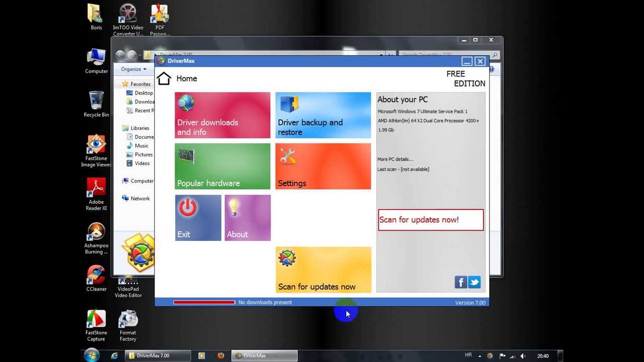Viewport: 644px width, 362px height.
Task: Select the VideoPad Video Editor shortcut
Action: tap(128, 288)
